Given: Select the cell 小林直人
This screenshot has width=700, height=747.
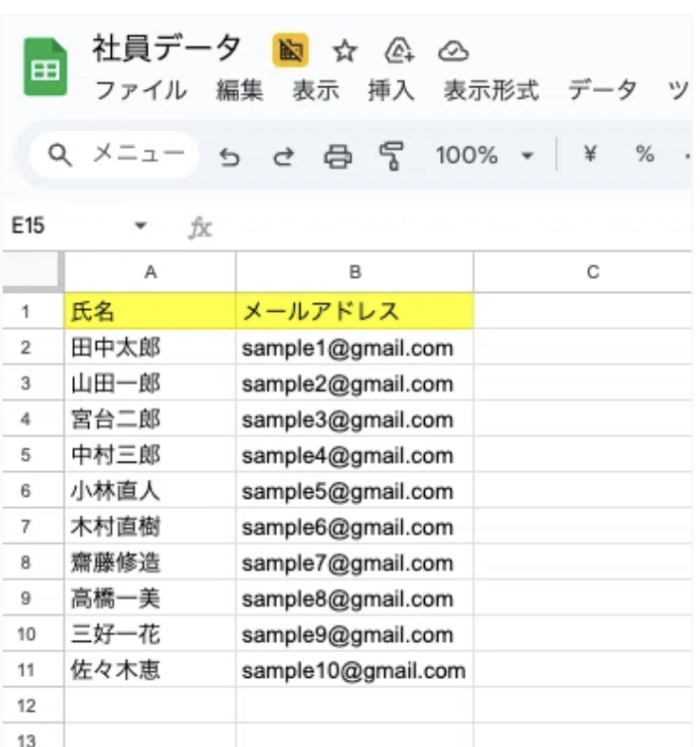Looking at the screenshot, I should 150,491.
